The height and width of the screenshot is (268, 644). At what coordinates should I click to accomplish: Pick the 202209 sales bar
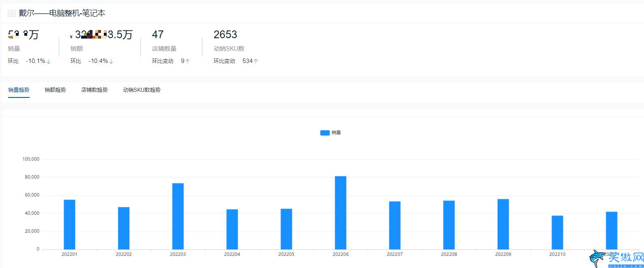(x=503, y=224)
